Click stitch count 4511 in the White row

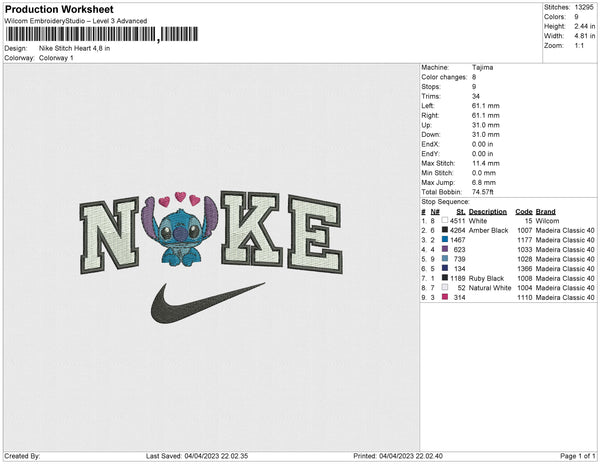pos(458,221)
